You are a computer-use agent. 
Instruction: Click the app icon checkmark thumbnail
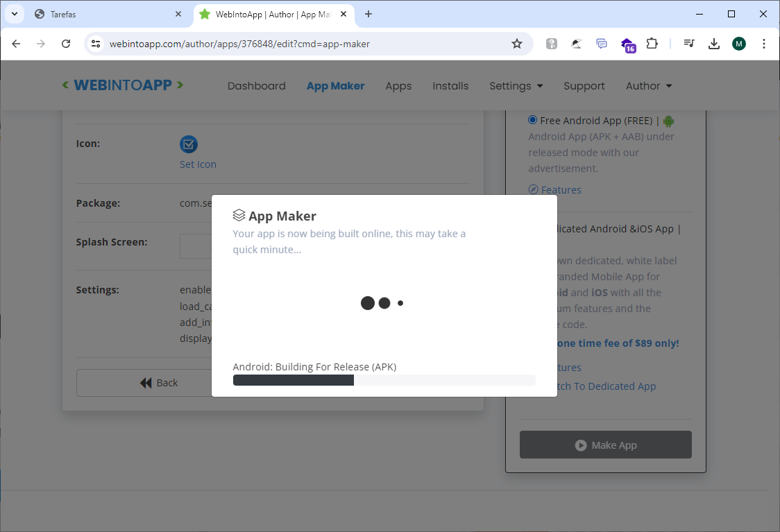coord(189,145)
